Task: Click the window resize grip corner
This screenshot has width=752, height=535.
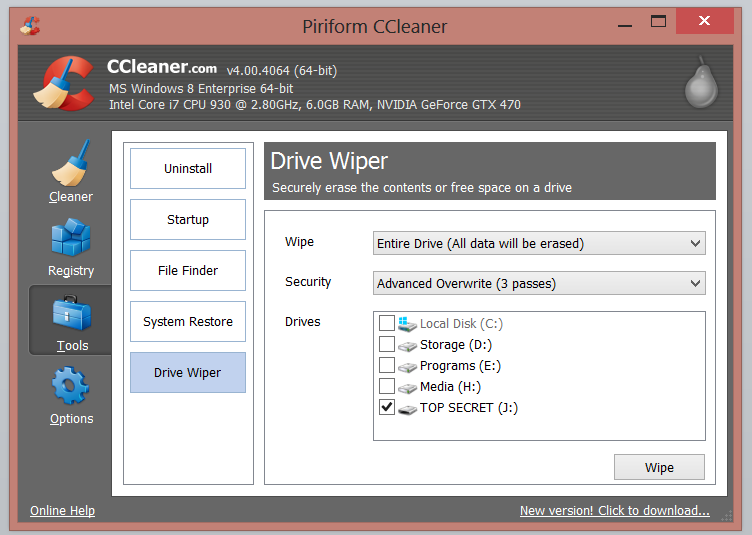Action: coord(727,516)
